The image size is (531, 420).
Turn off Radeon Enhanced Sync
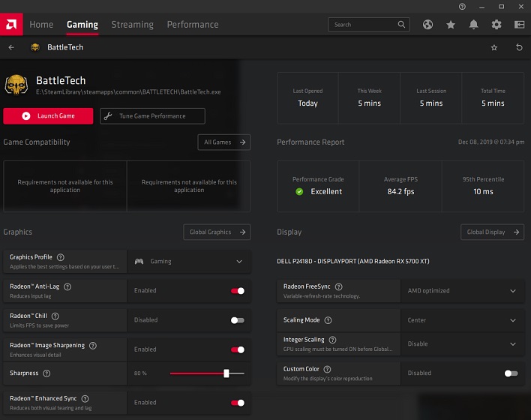pyautogui.click(x=238, y=403)
